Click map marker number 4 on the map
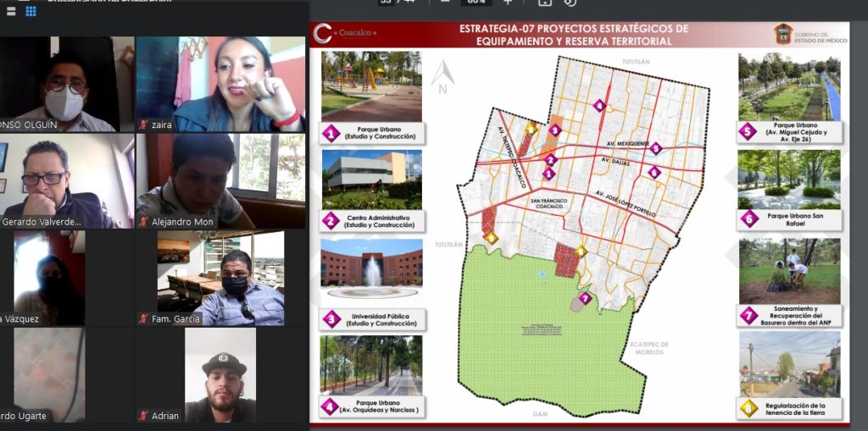 pyautogui.click(x=599, y=106)
